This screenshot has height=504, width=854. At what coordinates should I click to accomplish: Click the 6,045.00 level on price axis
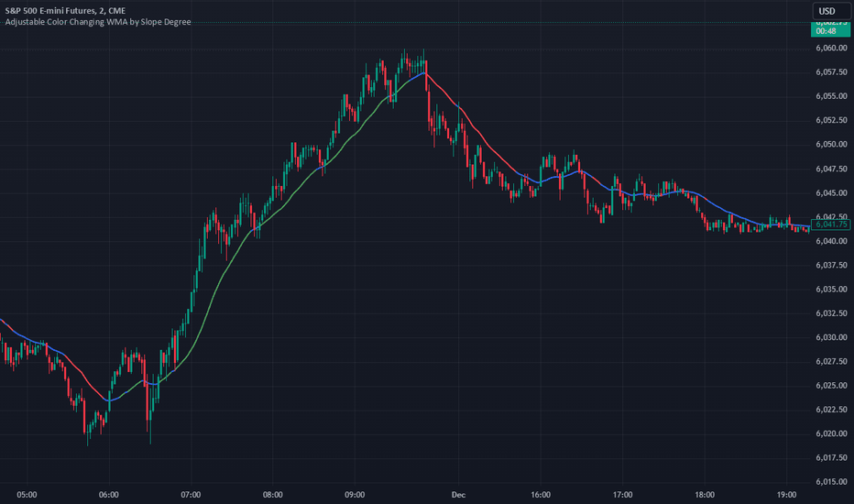click(x=831, y=192)
